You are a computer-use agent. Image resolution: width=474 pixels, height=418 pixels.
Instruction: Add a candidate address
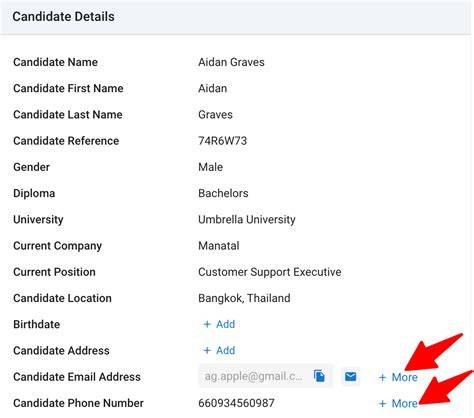pos(219,351)
